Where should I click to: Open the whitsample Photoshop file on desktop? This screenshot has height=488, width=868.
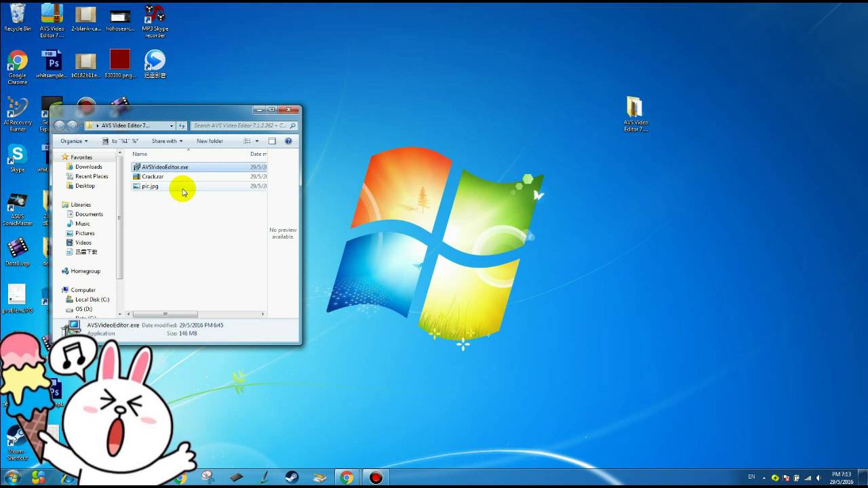[52, 64]
